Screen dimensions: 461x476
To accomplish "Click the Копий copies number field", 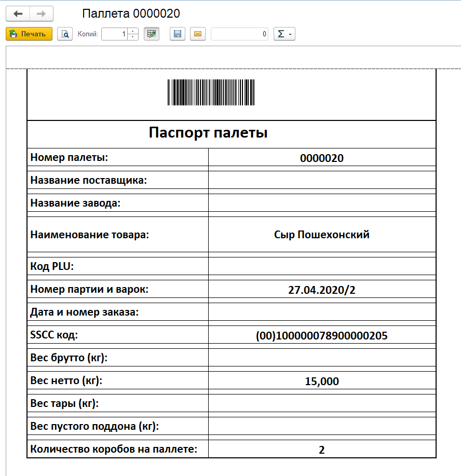I will 114,34.
